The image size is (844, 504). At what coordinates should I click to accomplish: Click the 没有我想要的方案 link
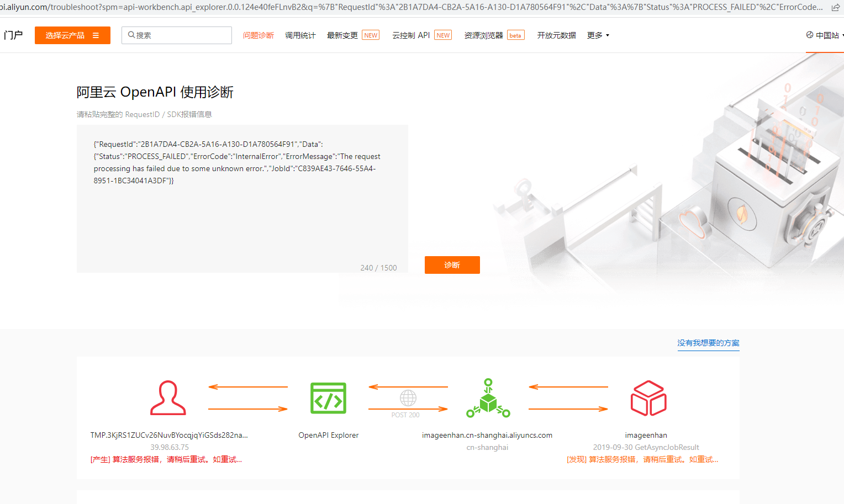708,343
